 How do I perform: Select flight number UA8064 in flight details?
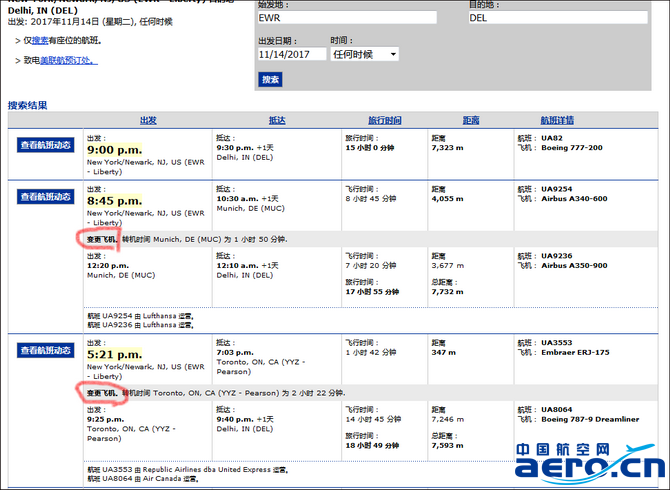(556, 409)
